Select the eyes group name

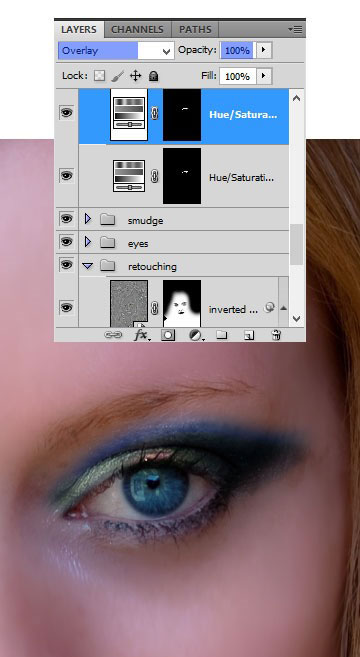[138, 243]
